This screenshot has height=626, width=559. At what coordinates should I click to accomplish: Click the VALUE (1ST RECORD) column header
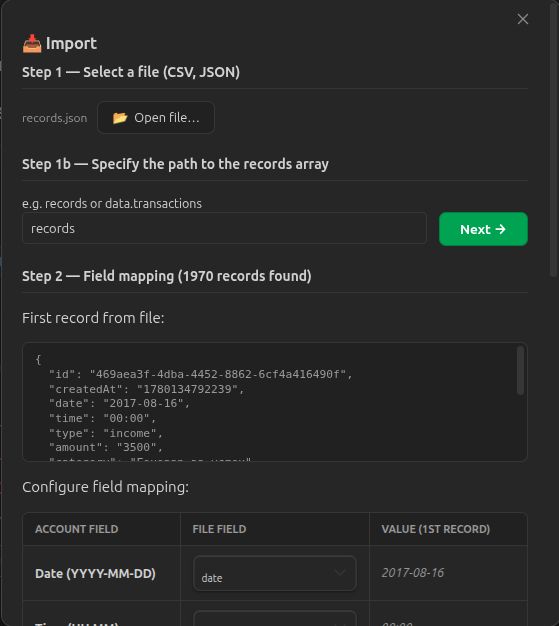(x=436, y=529)
